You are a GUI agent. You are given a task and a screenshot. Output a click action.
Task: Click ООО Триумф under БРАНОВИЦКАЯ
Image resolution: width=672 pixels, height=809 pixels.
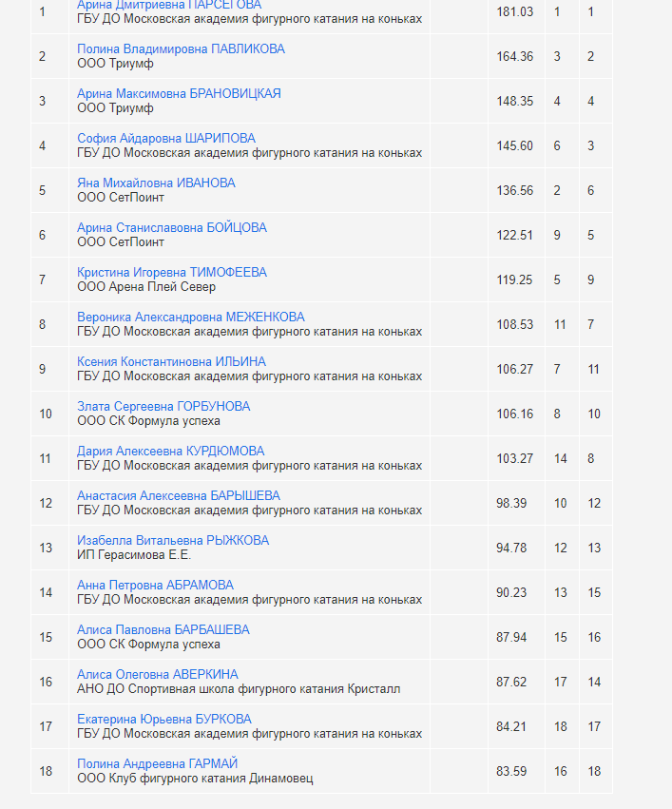tap(116, 108)
